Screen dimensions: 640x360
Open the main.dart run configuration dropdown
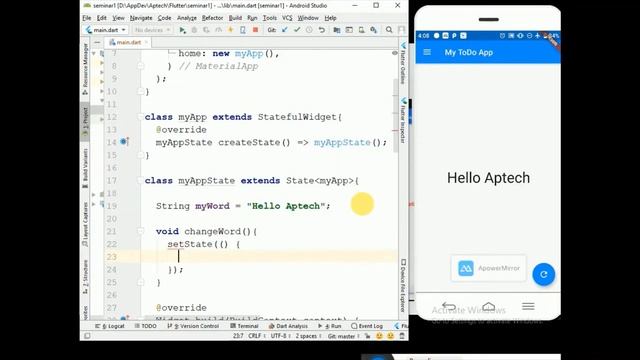click(106, 30)
